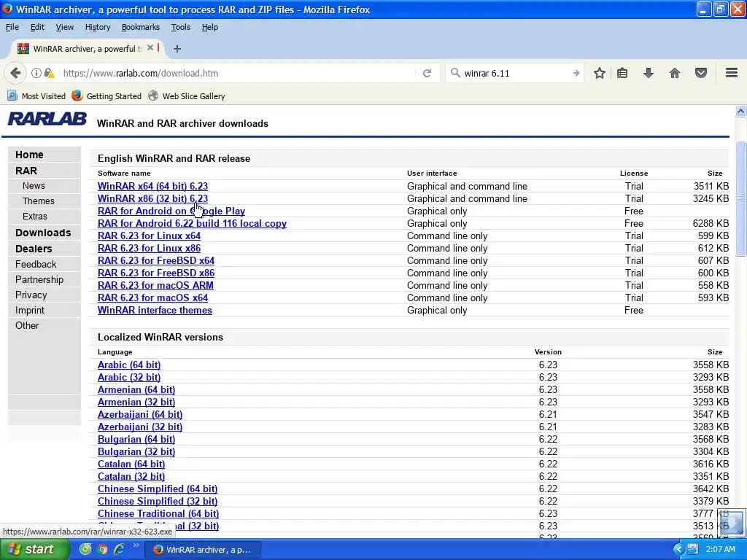Image resolution: width=747 pixels, height=560 pixels.
Task: Open the downloads arrow icon
Action: 649,73
